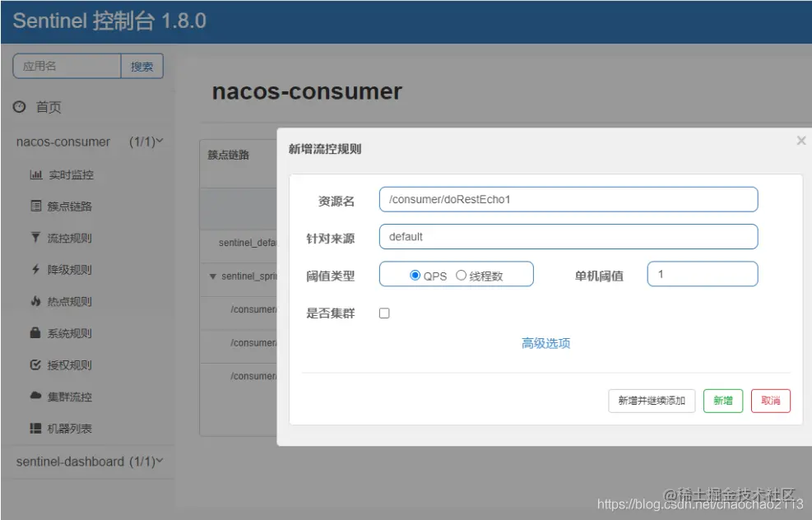Click the green 新增 confirm button
This screenshot has width=812, height=520.
pyautogui.click(x=722, y=401)
